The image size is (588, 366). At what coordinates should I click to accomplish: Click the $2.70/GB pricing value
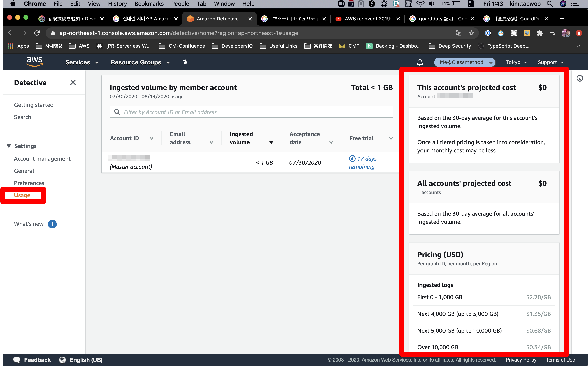[x=538, y=297]
